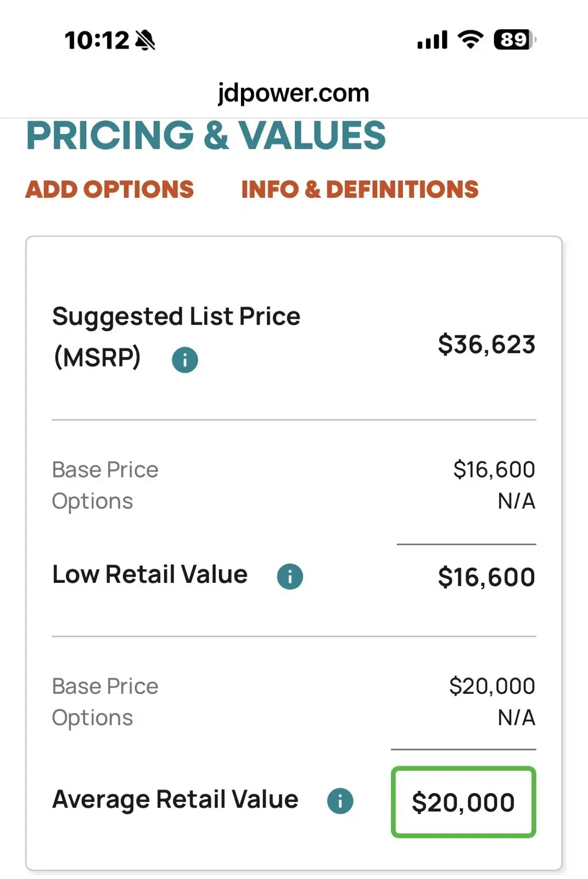Viewport: 588px width, 879px height.
Task: Tap the $20,000 Base Price amount
Action: pos(492,686)
